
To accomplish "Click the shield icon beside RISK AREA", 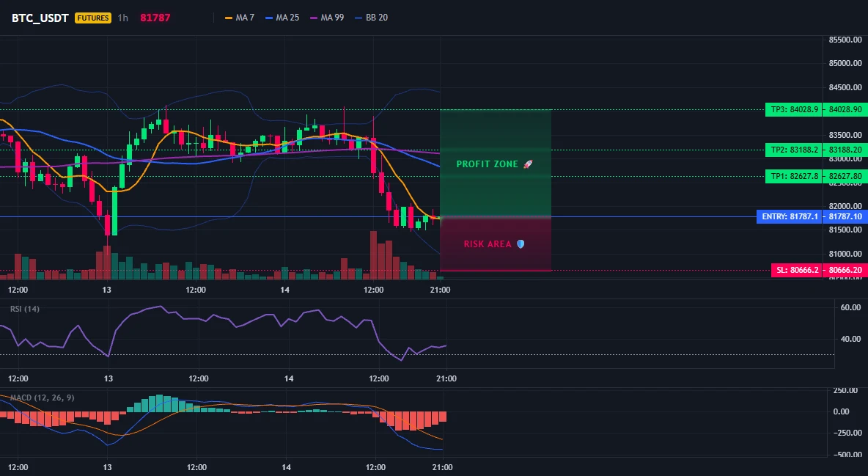I will point(521,244).
